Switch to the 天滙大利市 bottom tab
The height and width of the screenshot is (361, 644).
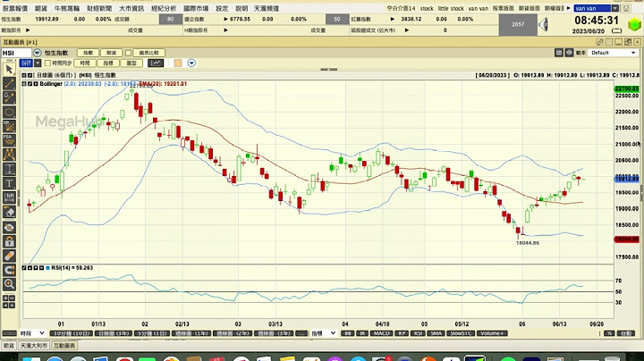point(34,346)
